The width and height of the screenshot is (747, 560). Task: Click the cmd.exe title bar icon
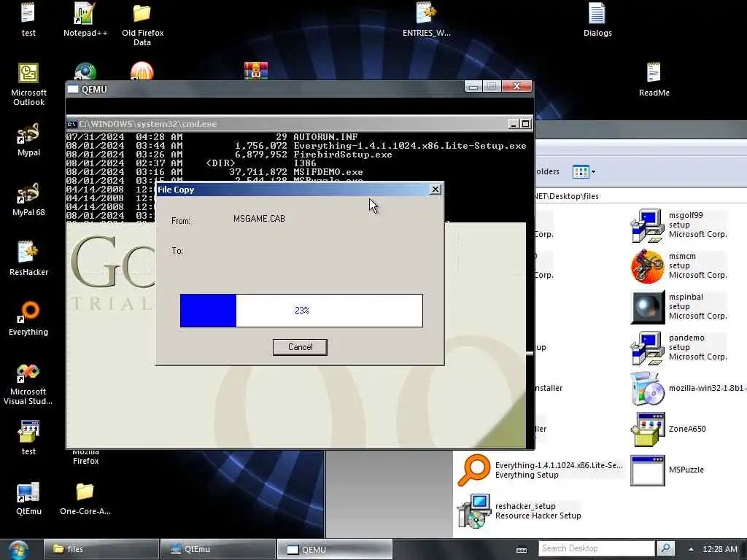71,124
